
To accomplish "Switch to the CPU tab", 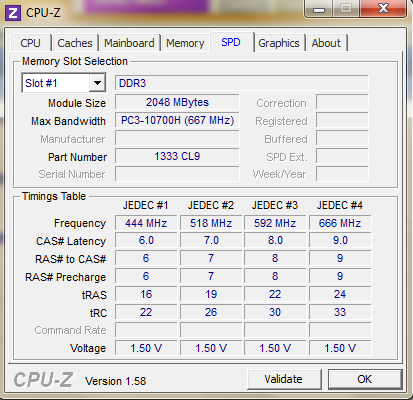I will coord(30,43).
